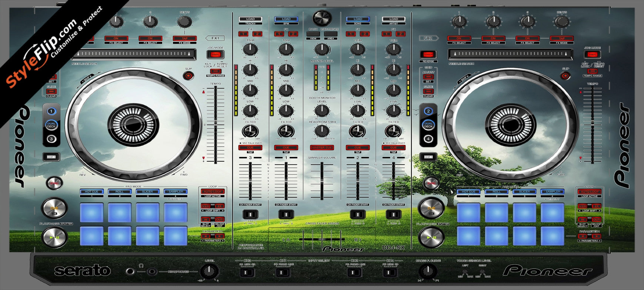
Task: Select SLICER pad mode on left deck
Action: (147, 192)
